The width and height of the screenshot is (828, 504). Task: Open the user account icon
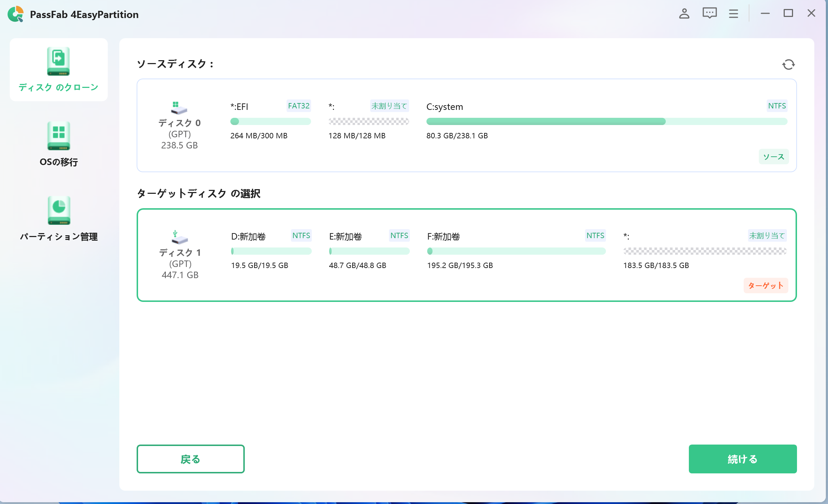tap(684, 13)
